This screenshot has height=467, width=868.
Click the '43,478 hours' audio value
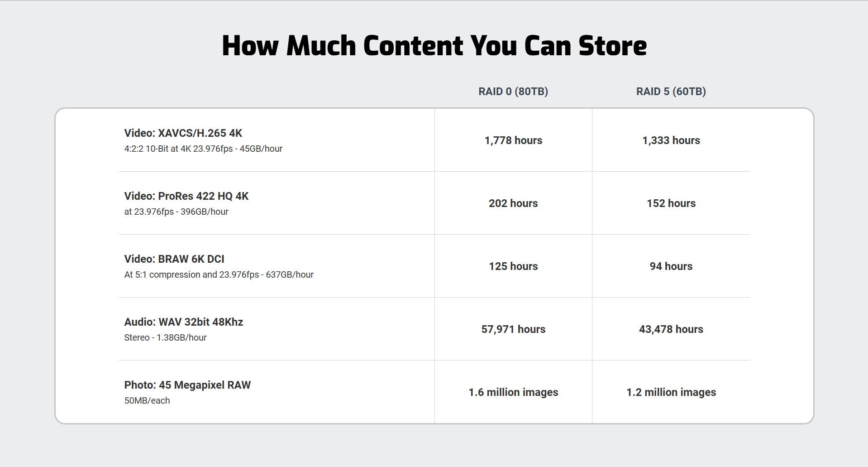pos(671,329)
